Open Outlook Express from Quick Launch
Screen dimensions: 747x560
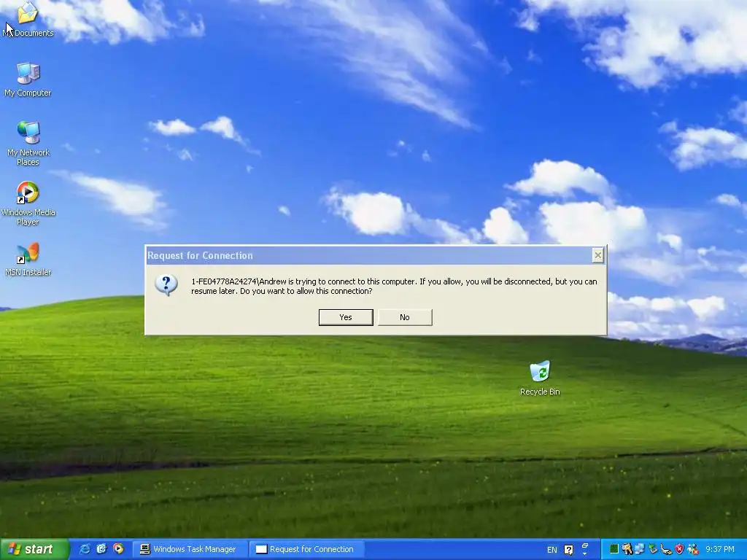coord(101,549)
